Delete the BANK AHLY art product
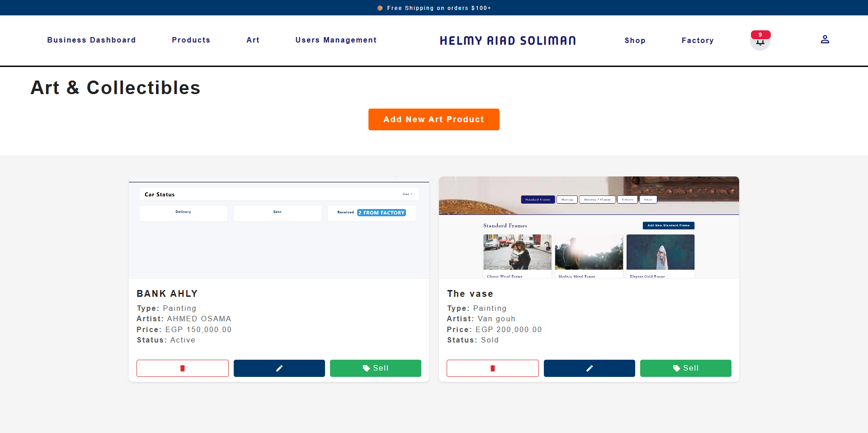The width and height of the screenshot is (868, 433). click(183, 368)
